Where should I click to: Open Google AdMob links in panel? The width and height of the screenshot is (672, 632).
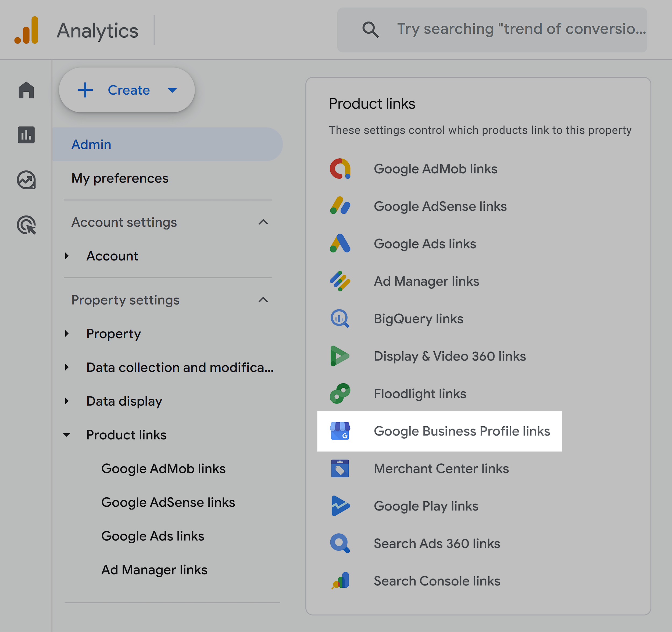pos(435,169)
